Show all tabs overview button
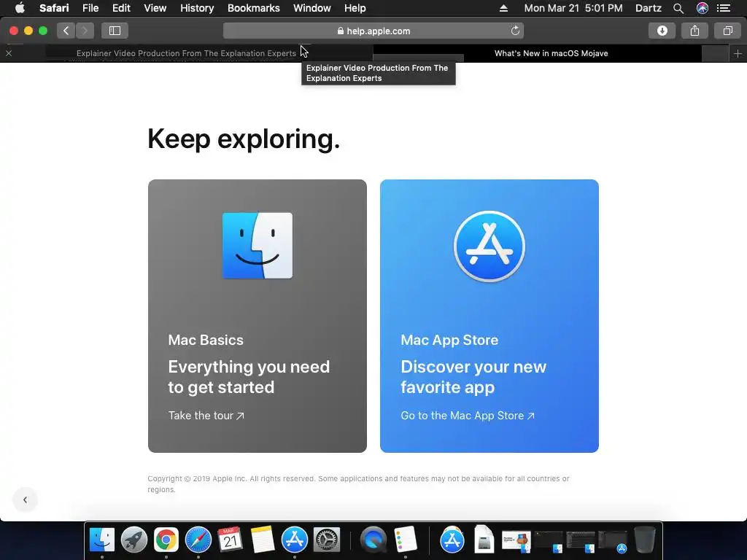The width and height of the screenshot is (747, 560). pos(727,31)
